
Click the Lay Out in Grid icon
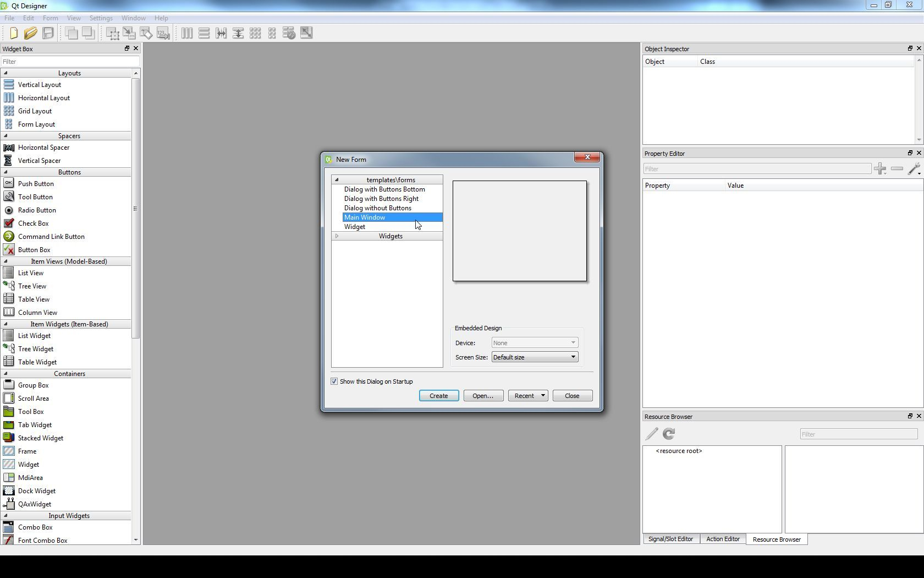click(255, 34)
